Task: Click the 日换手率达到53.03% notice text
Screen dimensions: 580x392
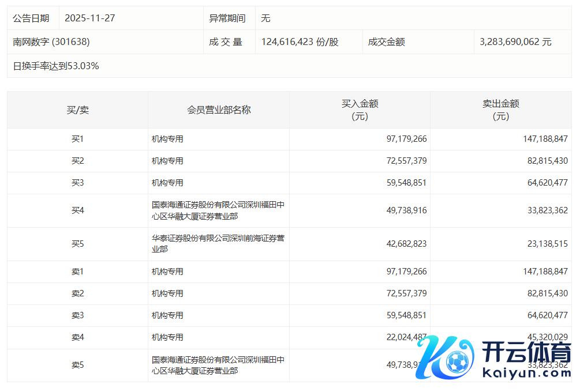Action: [x=56, y=66]
